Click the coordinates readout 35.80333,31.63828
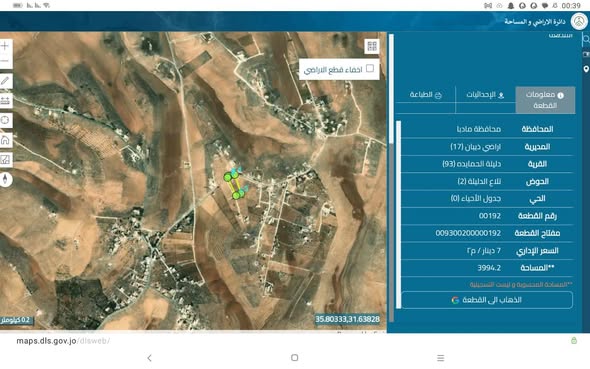The image size is (590, 369). coord(347,319)
